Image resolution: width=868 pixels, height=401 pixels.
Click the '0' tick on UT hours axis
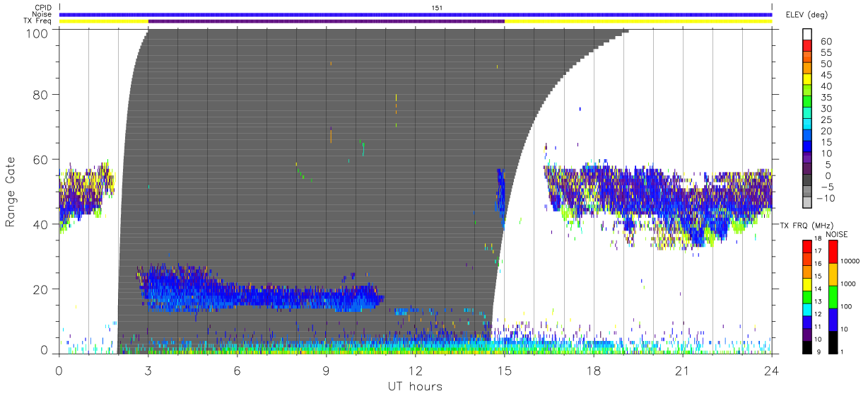[59, 371]
